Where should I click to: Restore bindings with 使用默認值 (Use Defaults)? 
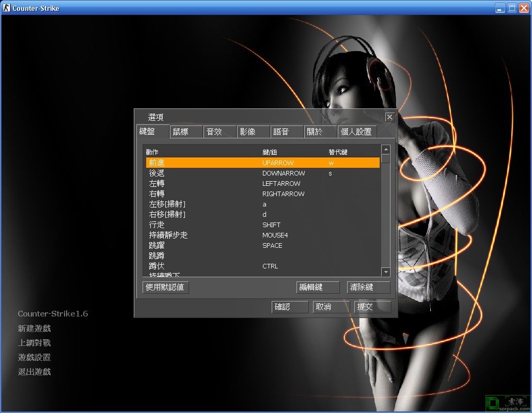click(165, 287)
